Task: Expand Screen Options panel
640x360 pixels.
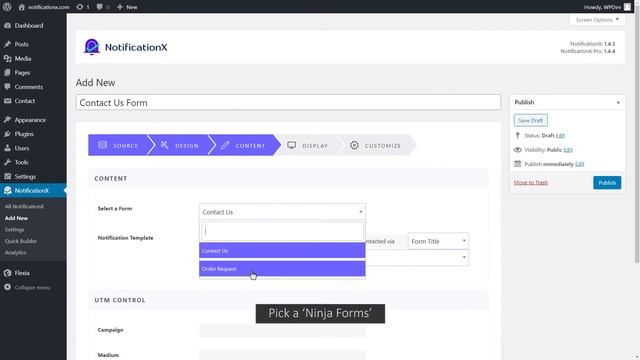Action: (597, 20)
